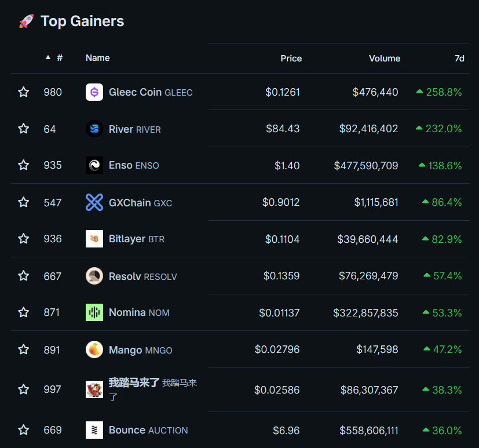Click Mango price $0.02796

click(277, 349)
